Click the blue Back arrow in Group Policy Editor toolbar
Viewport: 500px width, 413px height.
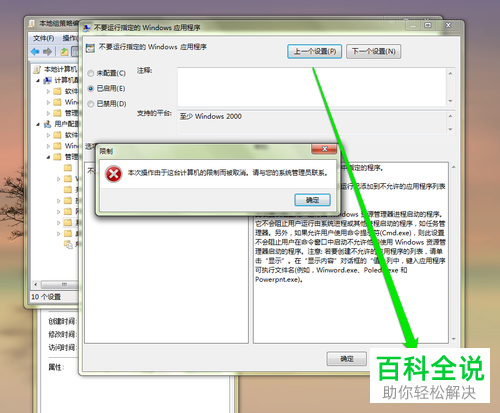(35, 51)
